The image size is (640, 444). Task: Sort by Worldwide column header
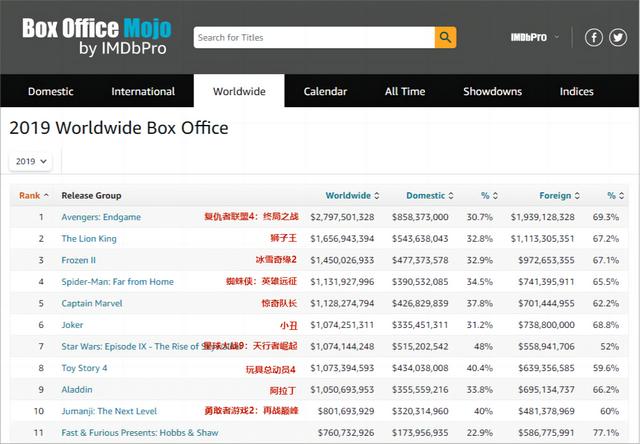point(352,195)
